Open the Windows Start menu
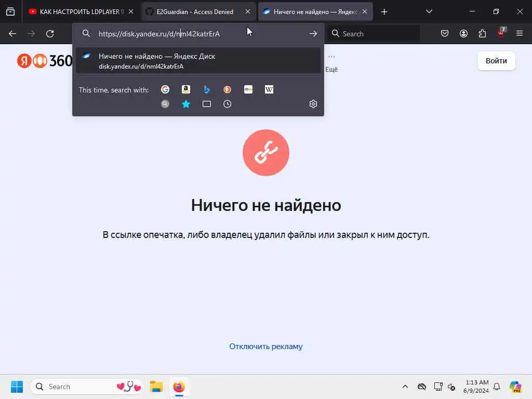The height and width of the screenshot is (399, 532). [17, 387]
